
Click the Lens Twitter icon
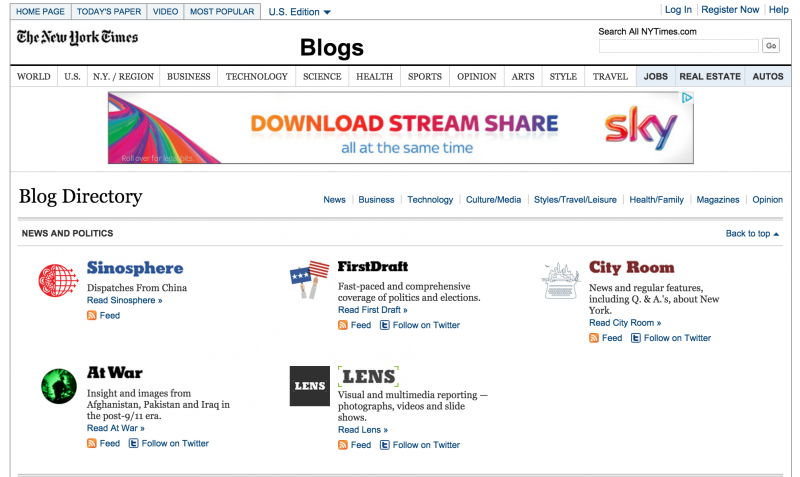point(385,445)
